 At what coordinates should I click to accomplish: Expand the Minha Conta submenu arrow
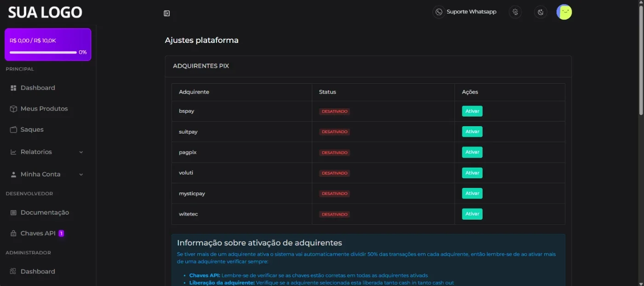tap(81, 175)
